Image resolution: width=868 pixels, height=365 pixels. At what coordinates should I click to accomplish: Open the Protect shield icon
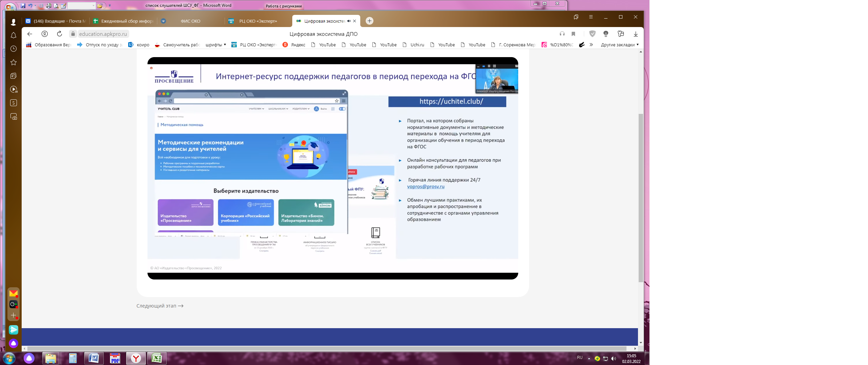[x=592, y=34]
